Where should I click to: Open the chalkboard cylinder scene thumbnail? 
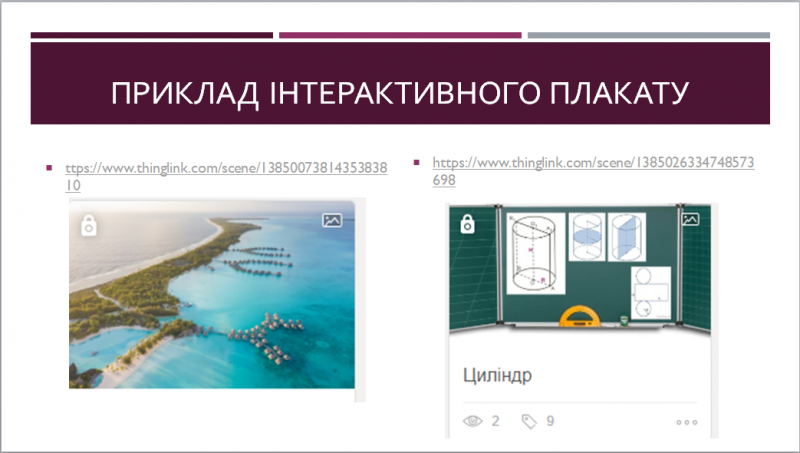(580, 269)
